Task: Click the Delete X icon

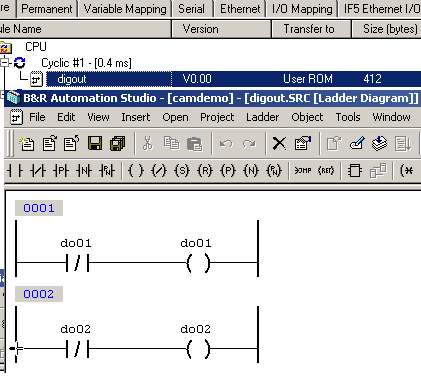Action: 279,144
